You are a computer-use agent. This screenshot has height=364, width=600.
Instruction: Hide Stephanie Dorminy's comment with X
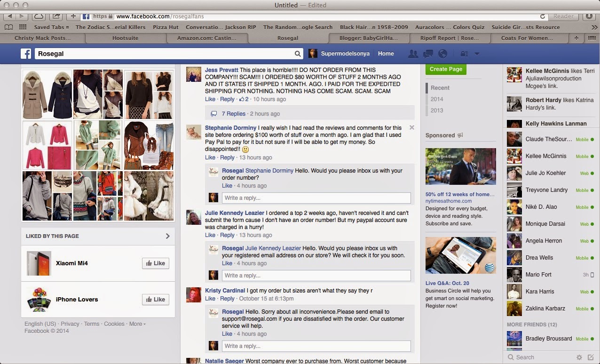pyautogui.click(x=412, y=127)
